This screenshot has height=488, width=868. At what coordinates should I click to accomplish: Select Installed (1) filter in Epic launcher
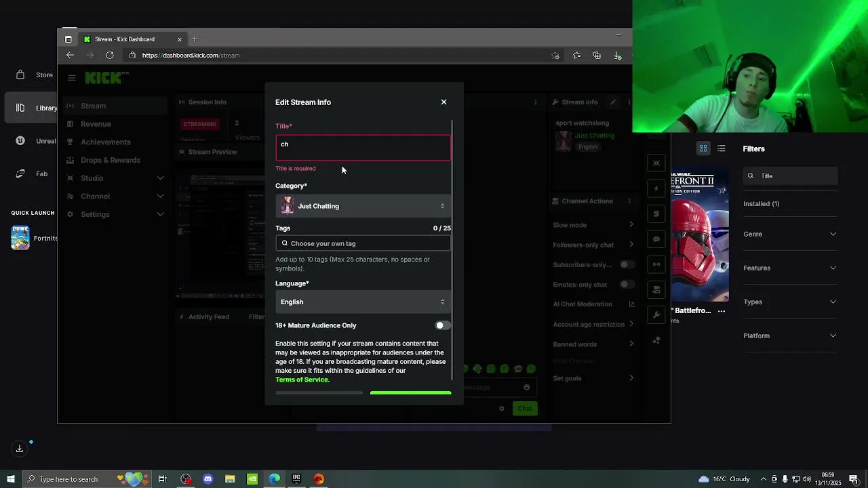[761, 203]
